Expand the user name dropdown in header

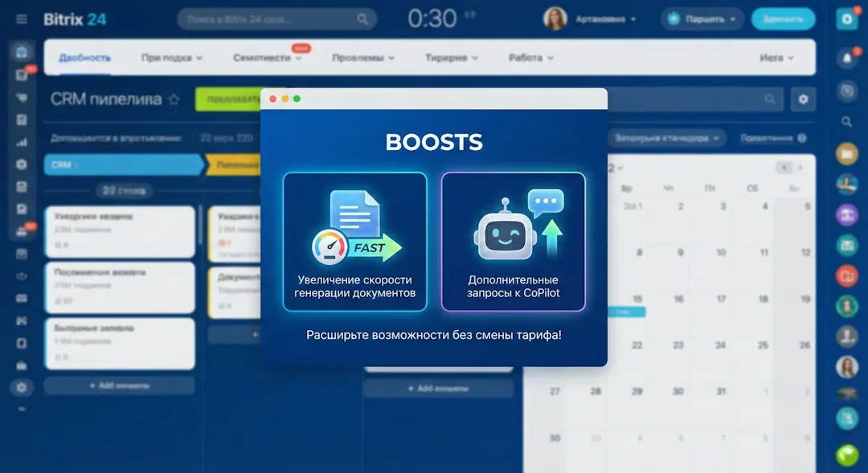coord(606,18)
